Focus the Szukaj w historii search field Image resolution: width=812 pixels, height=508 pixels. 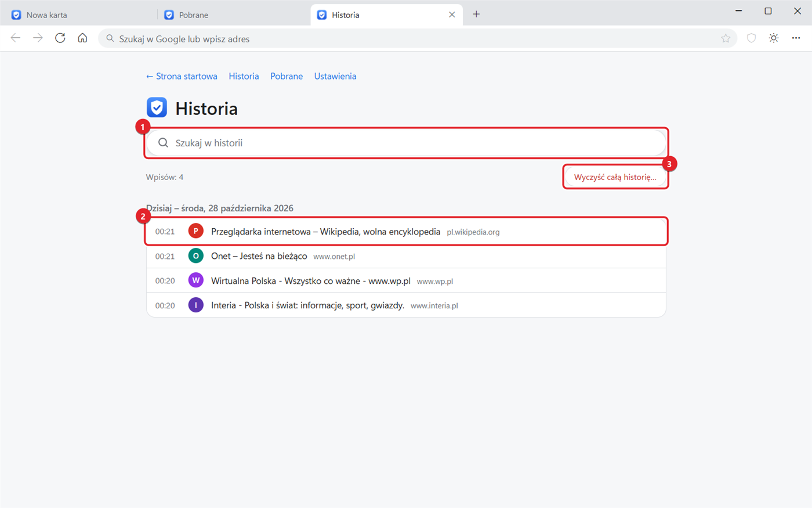tap(406, 143)
